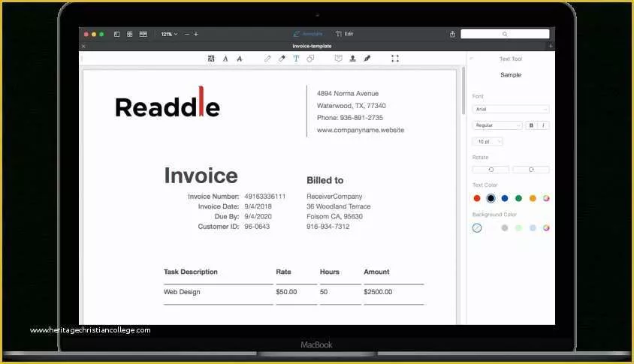This screenshot has width=634, height=364.
Task: Open custom text color picker
Action: 546,198
